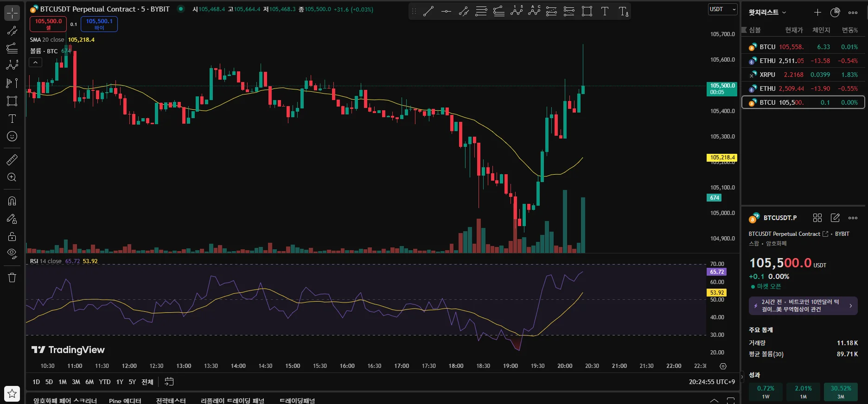Pick the rectangle tool in floating toolbar
The width and height of the screenshot is (868, 404).
point(587,11)
